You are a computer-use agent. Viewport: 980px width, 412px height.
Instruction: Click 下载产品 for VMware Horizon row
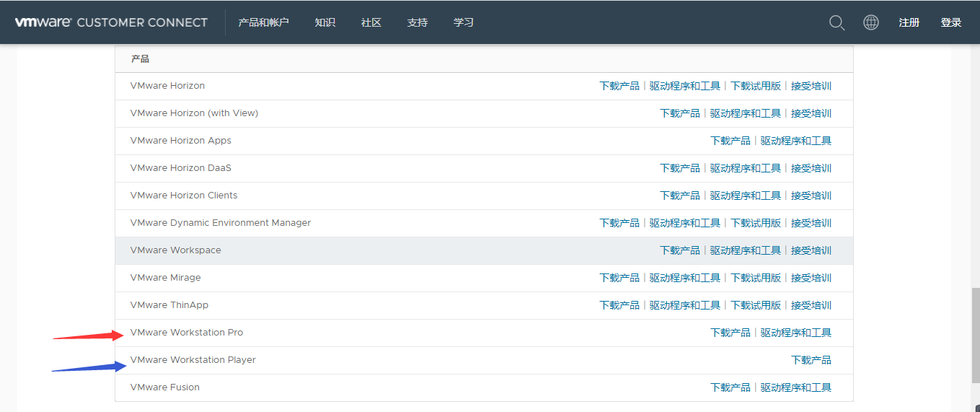point(619,86)
